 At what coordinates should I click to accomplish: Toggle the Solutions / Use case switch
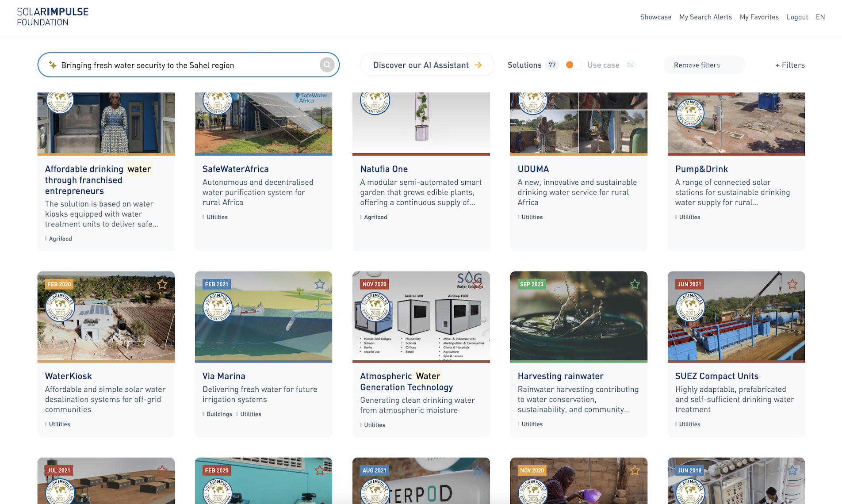click(x=573, y=65)
